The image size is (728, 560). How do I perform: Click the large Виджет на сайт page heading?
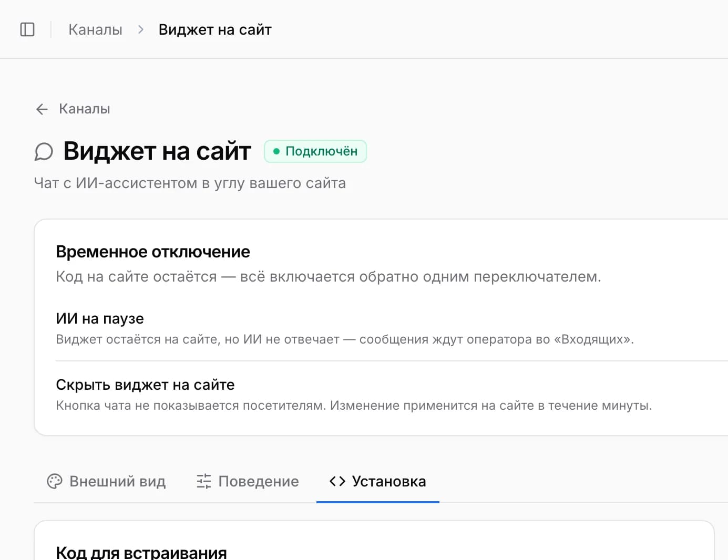(157, 151)
